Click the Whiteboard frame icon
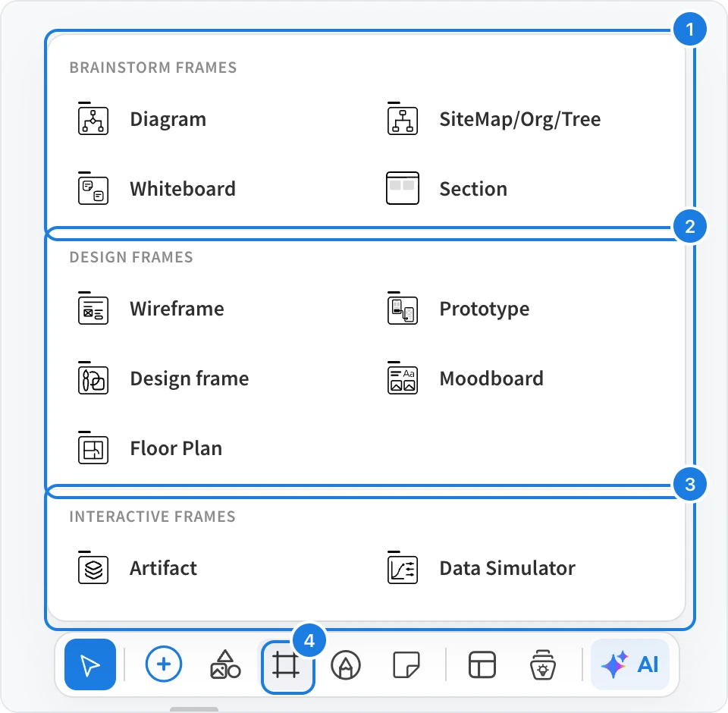Viewport: 728px width, 713px height. click(x=93, y=189)
